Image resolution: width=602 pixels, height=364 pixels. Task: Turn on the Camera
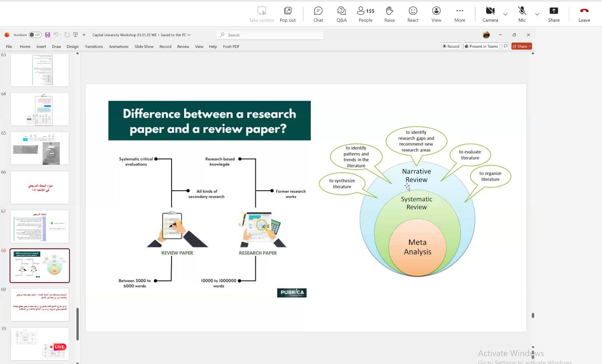tap(490, 14)
